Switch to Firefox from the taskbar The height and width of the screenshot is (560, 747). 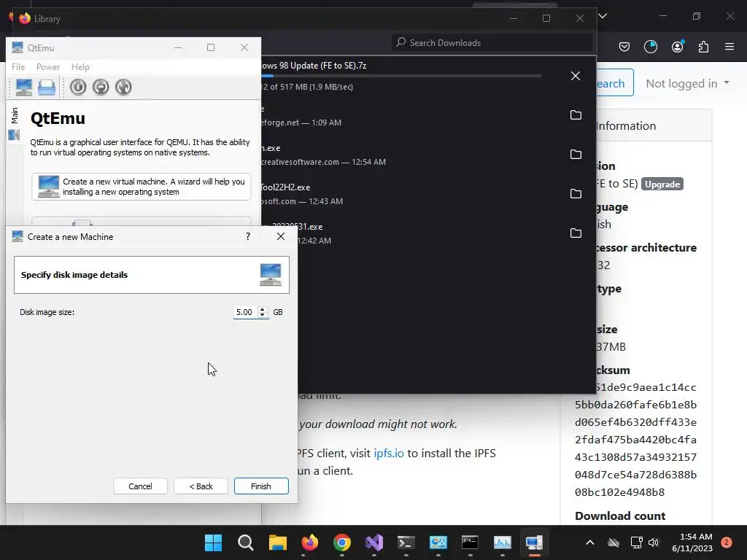coord(309,542)
